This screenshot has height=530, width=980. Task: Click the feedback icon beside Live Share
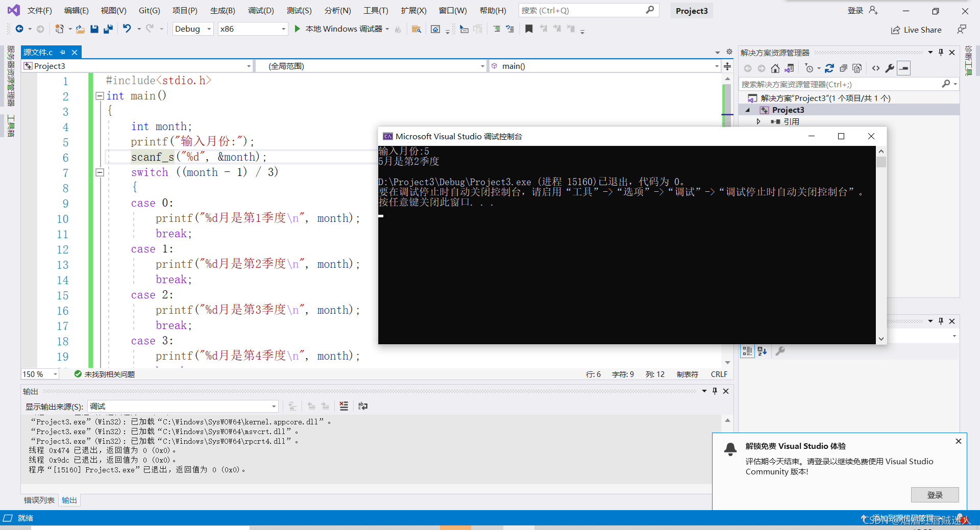tap(962, 30)
